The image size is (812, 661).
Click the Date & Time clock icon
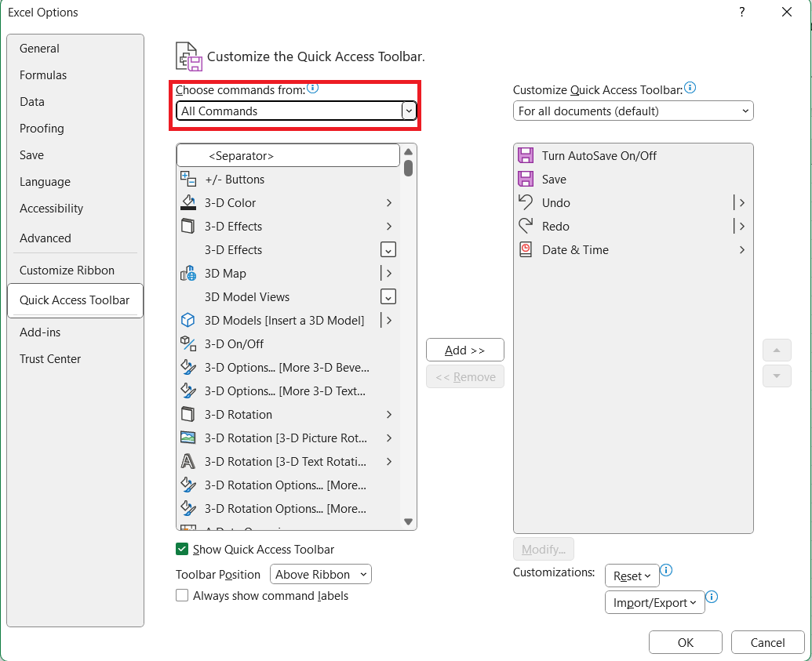point(526,249)
